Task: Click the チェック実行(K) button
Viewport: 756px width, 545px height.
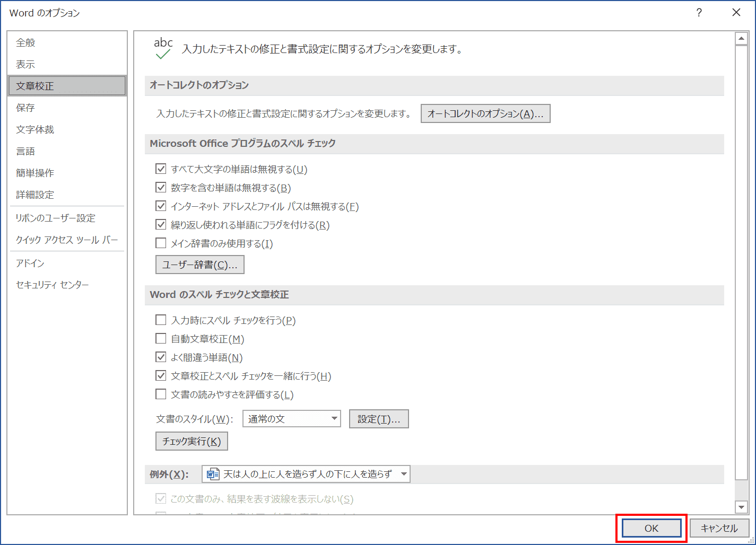Action: [192, 441]
